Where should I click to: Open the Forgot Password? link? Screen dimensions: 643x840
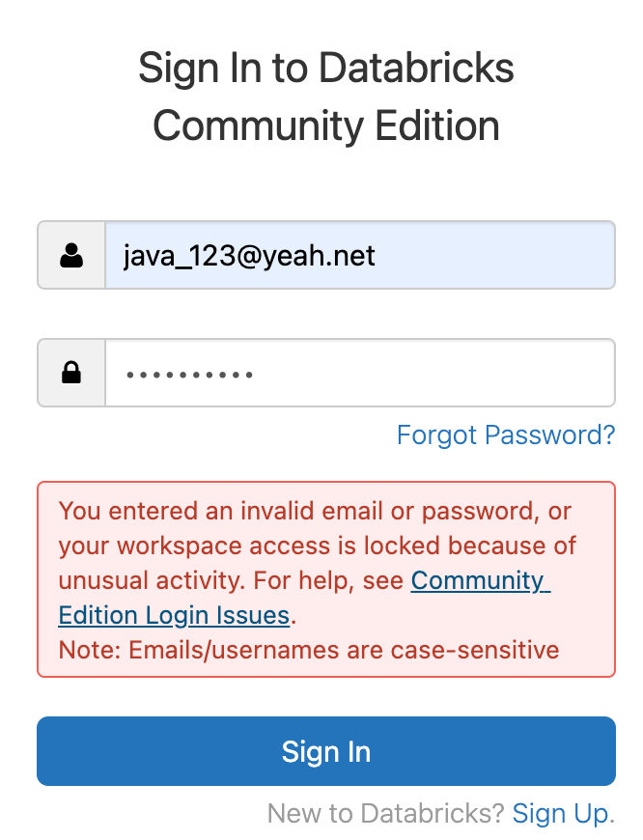click(x=505, y=435)
